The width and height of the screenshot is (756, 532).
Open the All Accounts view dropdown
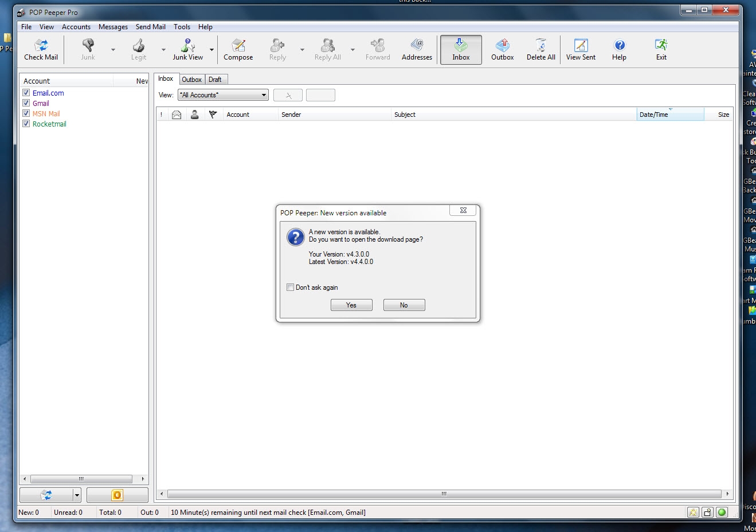tap(224, 95)
